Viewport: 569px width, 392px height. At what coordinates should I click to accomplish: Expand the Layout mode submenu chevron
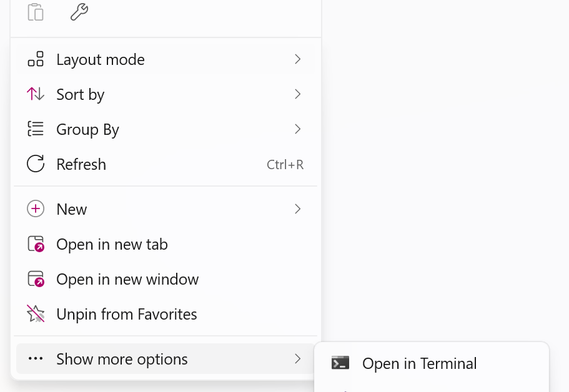298,59
